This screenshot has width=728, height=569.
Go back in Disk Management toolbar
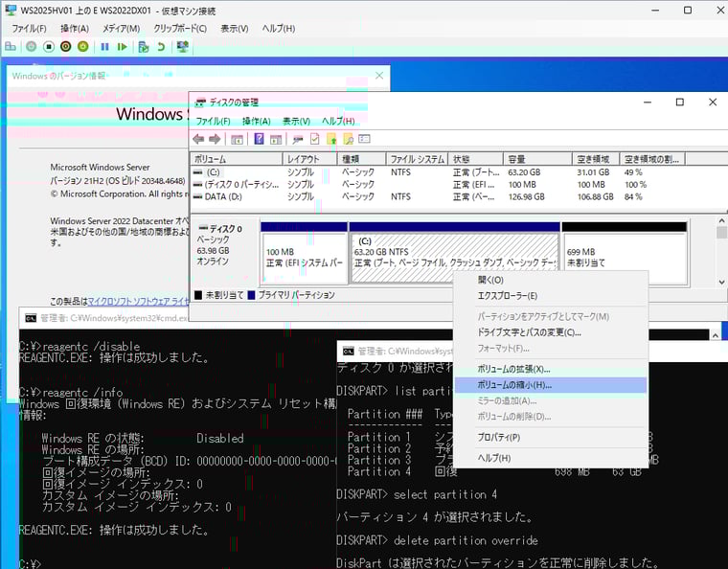pos(198,139)
